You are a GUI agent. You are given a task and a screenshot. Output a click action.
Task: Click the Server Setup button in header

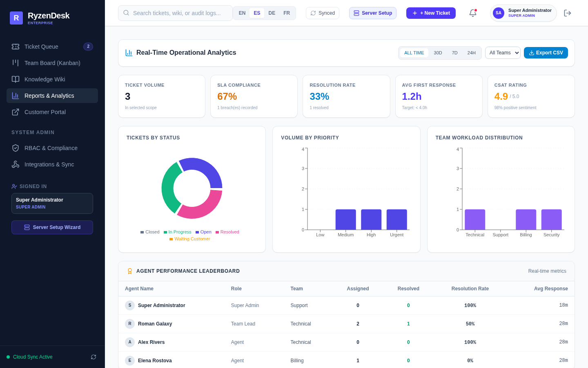pyautogui.click(x=373, y=13)
